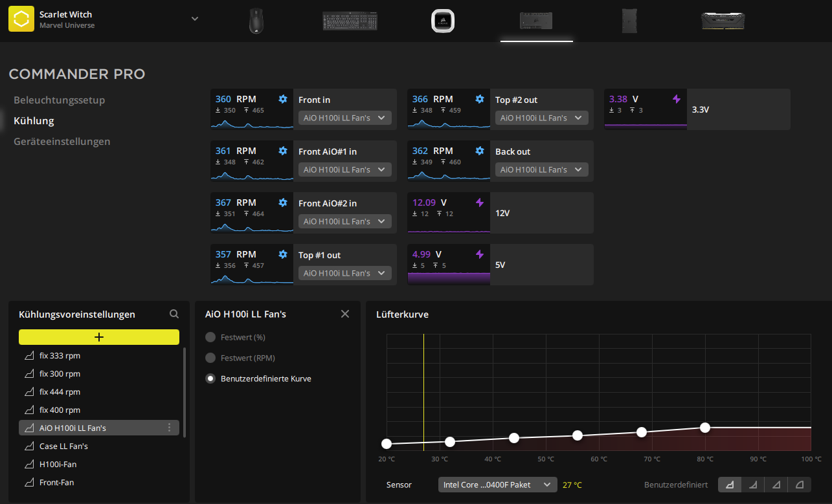This screenshot has height=504, width=832.
Task: Apply second curve shape preset icon
Action: point(753,485)
